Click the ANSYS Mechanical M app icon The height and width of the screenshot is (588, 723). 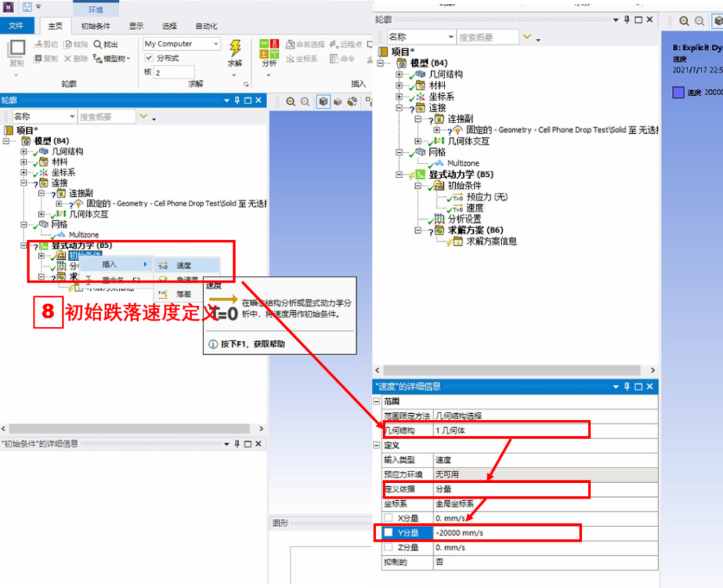tap(8, 7)
